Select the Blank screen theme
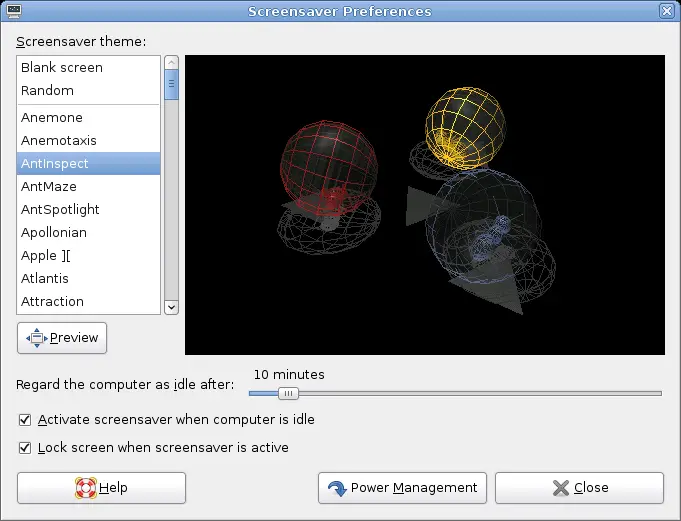681x521 pixels. 61,68
